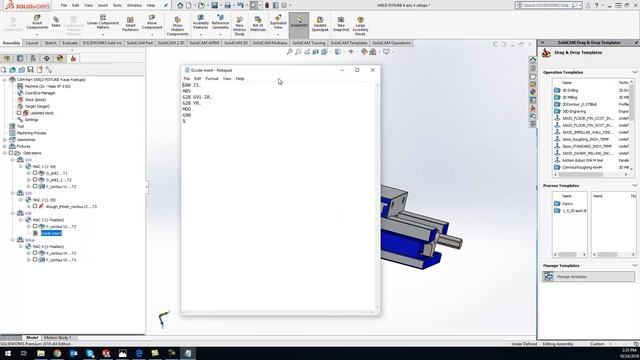Select the Mate tool
Viewport: 640px width, 360px height.
tap(56, 22)
